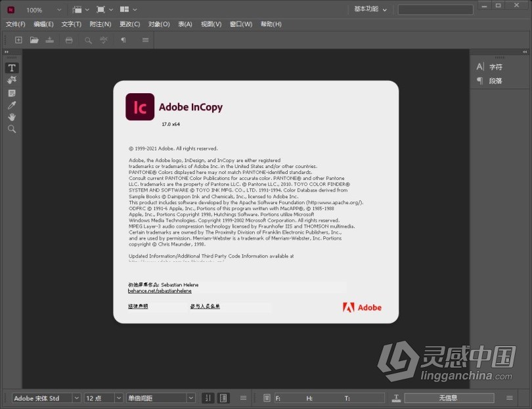The width and height of the screenshot is (532, 409).
Task: Click the 参与人员名单 credits link
Action: (x=205, y=306)
